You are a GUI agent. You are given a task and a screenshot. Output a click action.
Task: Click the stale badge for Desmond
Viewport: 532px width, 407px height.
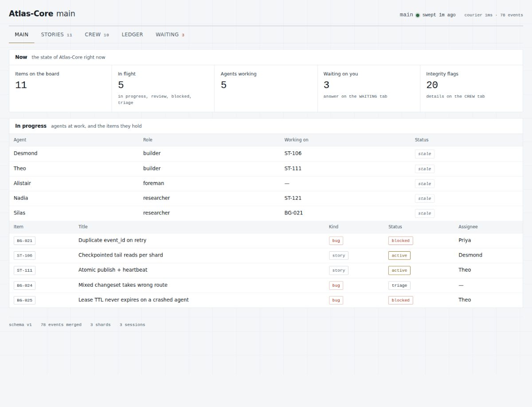[424, 154]
